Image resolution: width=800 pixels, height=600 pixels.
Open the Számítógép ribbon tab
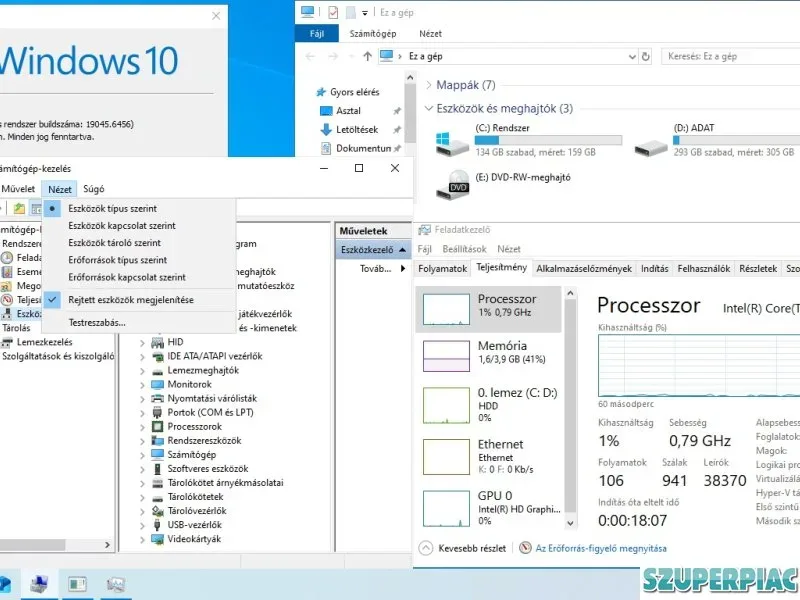tap(372, 34)
